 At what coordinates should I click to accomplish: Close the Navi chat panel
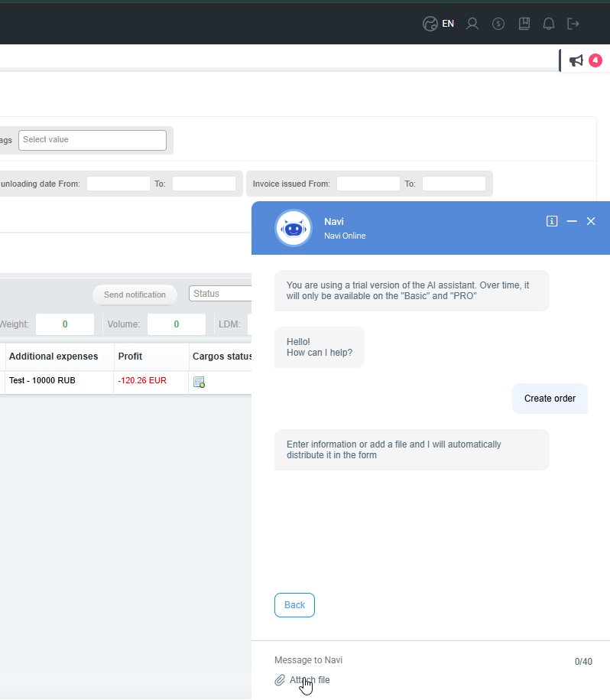coord(591,221)
